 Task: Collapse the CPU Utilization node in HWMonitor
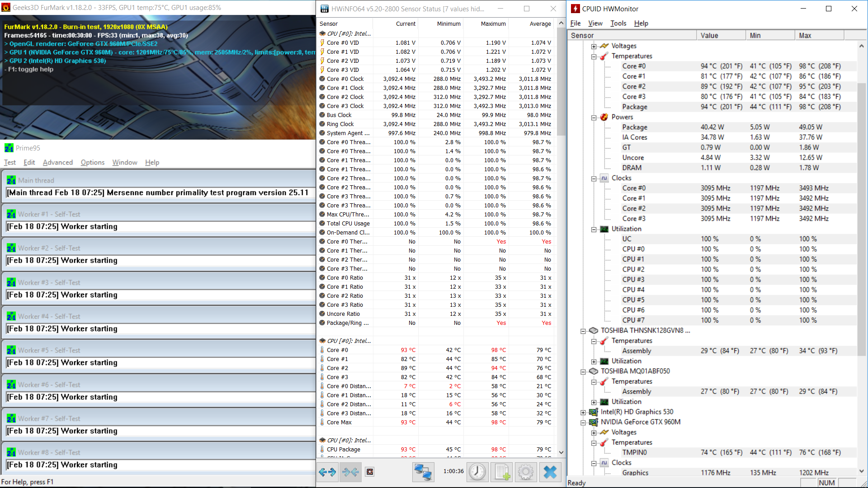point(594,229)
